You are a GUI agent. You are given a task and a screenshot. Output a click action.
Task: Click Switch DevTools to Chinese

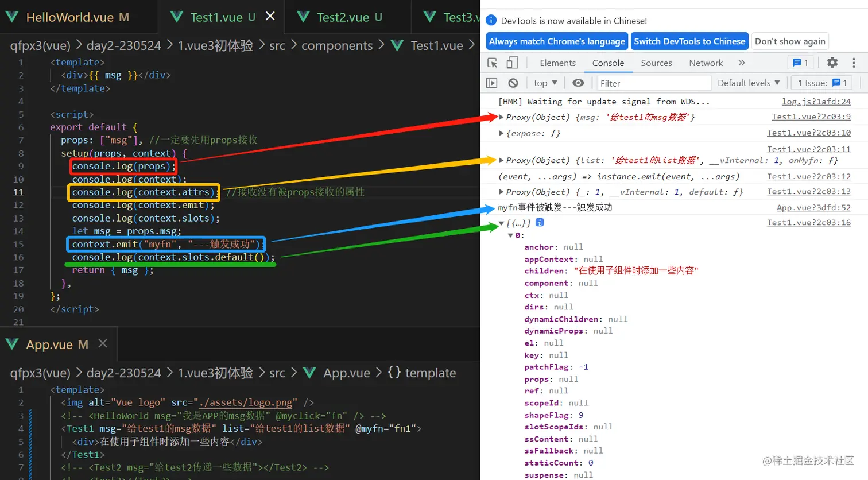point(689,41)
